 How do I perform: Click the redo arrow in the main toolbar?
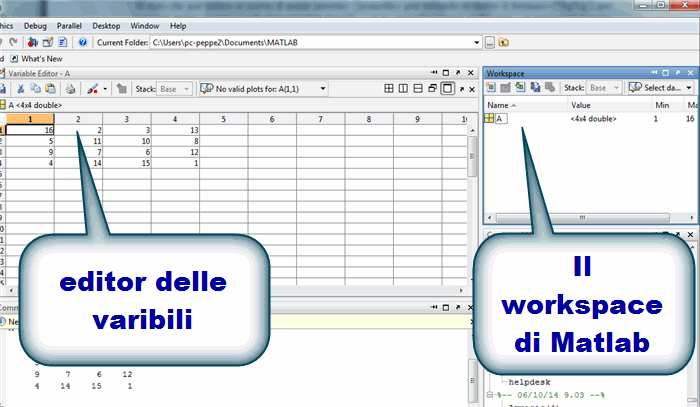click(13, 42)
